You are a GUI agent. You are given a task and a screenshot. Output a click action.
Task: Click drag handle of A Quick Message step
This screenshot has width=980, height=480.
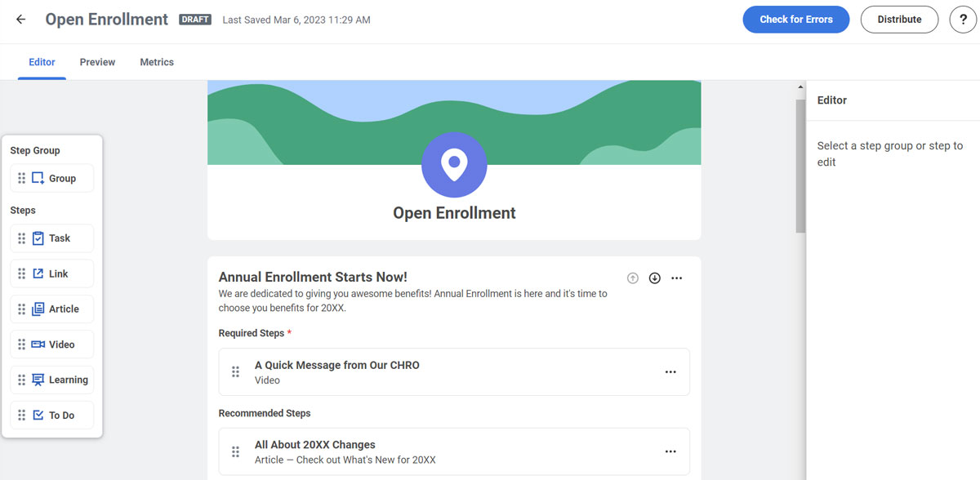pos(235,372)
